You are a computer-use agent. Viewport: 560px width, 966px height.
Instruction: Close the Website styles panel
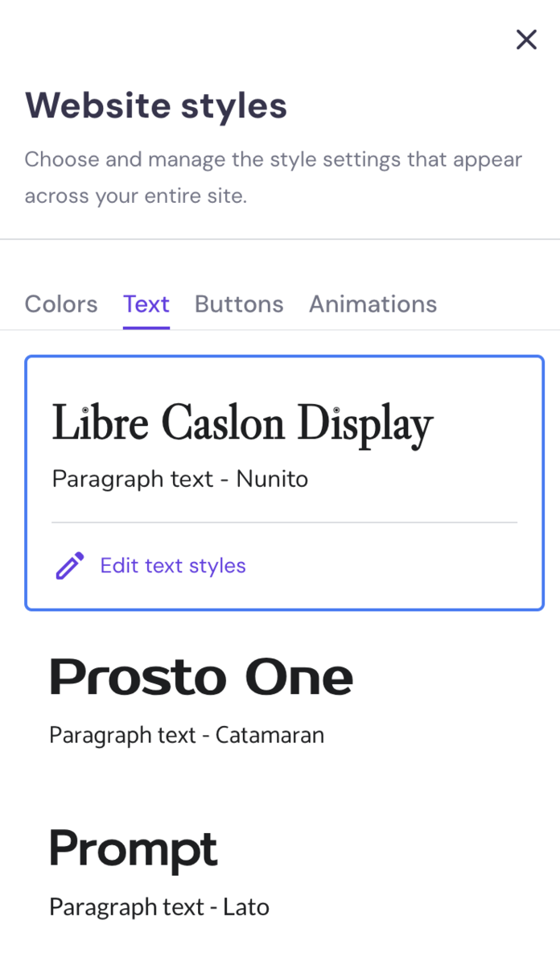click(x=526, y=39)
